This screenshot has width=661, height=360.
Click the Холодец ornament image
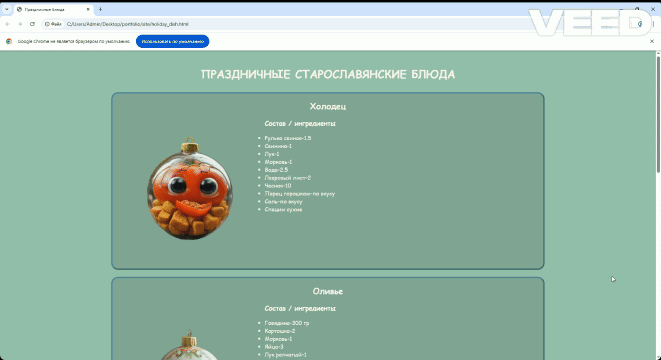[190, 188]
